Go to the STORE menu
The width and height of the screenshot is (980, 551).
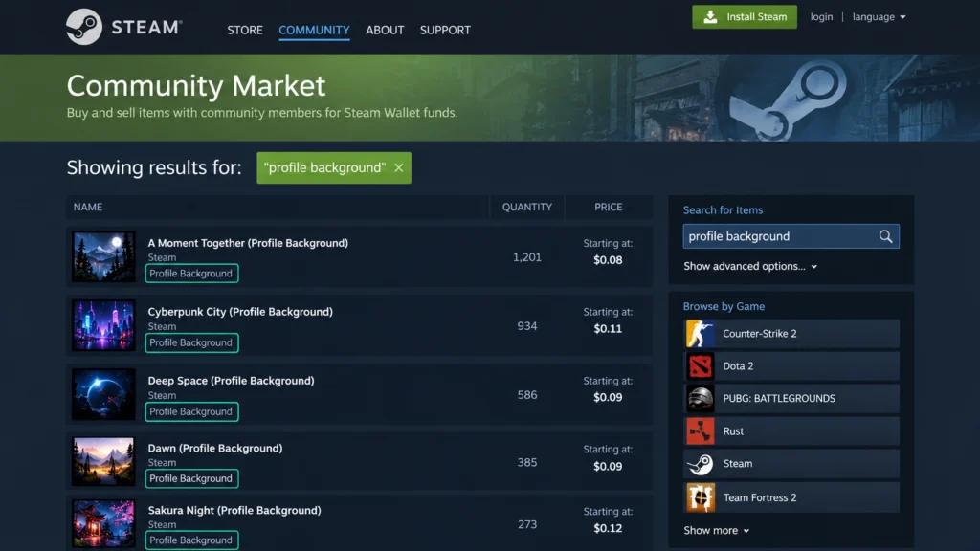[x=245, y=30]
